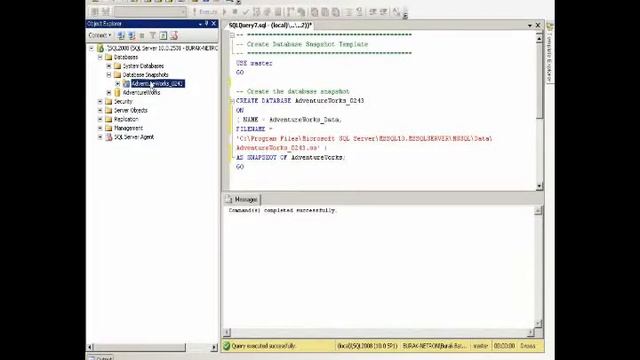Select Results to Text icon
The width and height of the screenshot is (640, 360).
coord(314,12)
